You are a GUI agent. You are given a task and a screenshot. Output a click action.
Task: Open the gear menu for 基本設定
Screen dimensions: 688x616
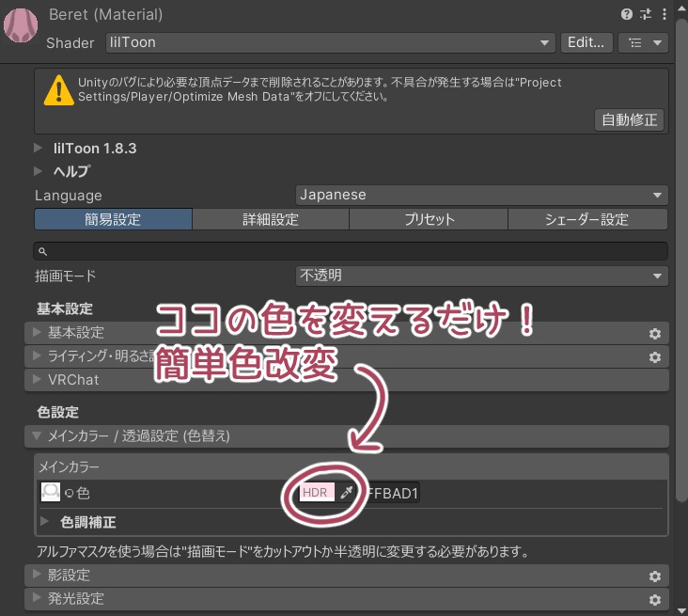[655, 334]
